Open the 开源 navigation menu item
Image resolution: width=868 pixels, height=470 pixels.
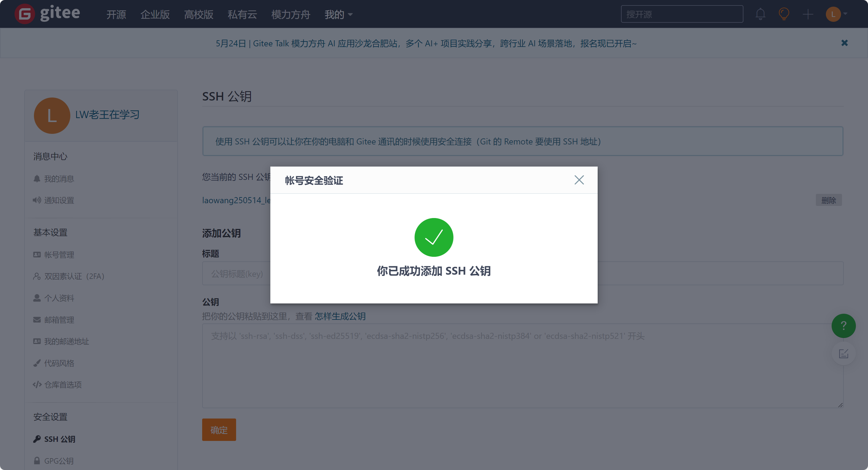coord(116,15)
